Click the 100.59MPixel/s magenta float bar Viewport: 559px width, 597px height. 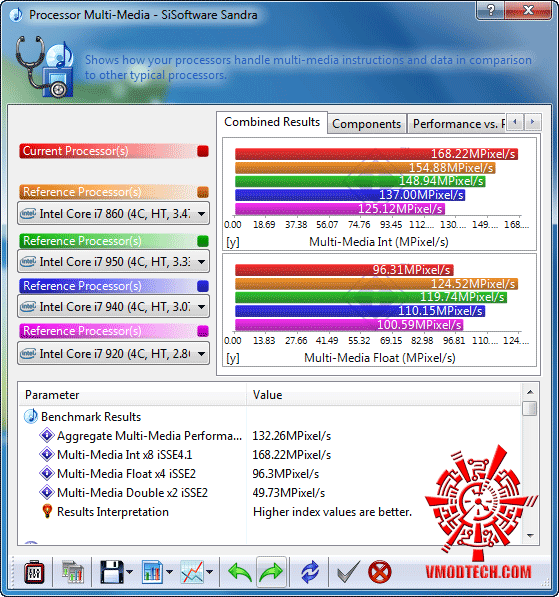[x=349, y=325]
